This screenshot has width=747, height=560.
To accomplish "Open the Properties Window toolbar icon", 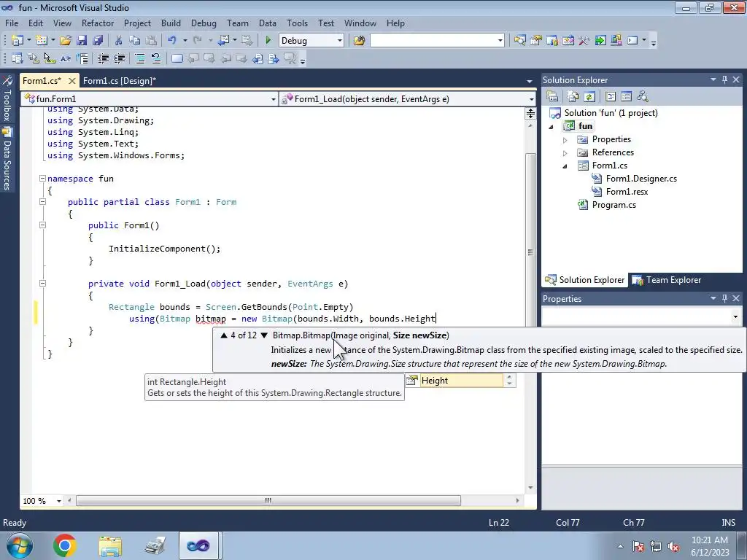I will (x=536, y=41).
